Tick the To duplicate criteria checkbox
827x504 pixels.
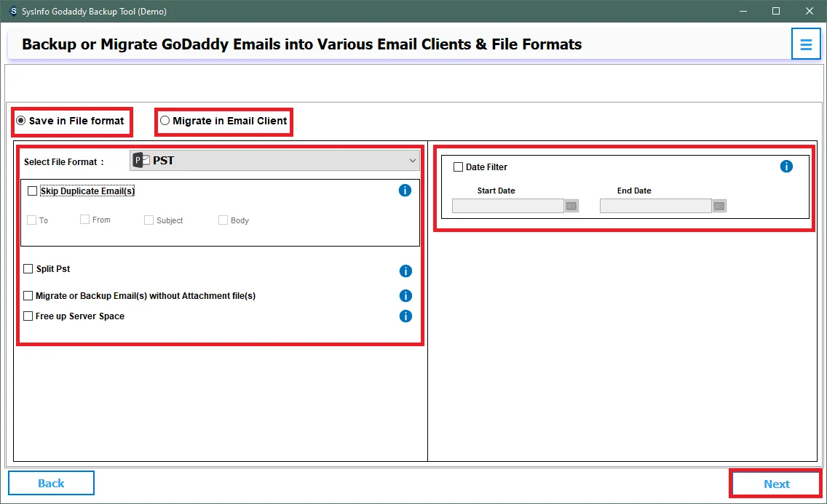pyautogui.click(x=31, y=220)
